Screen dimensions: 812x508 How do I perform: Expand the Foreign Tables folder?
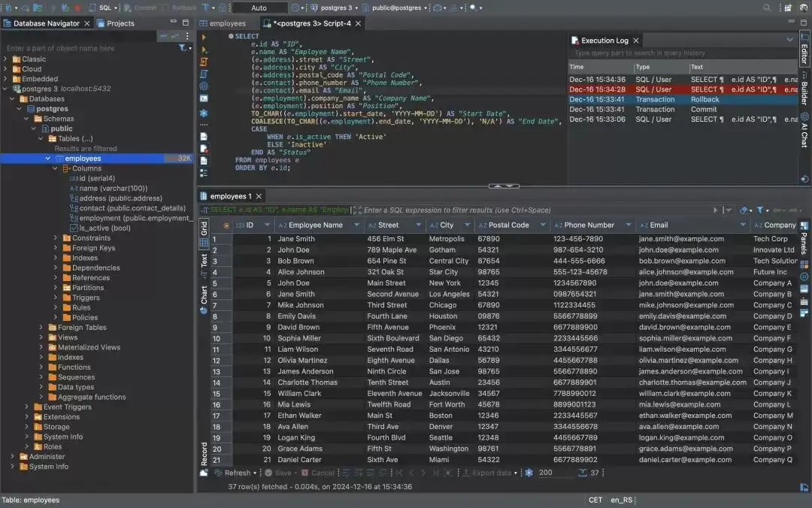point(42,328)
